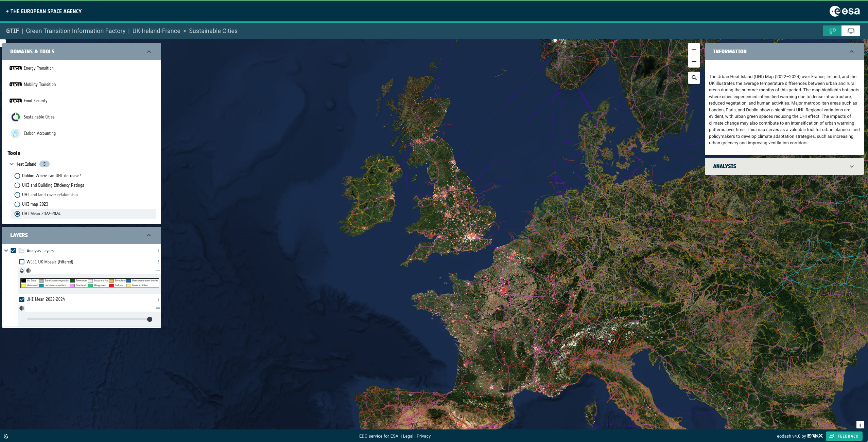This screenshot has width=868, height=442.
Task: Open the Privacy link in the footer
Action: point(423,436)
